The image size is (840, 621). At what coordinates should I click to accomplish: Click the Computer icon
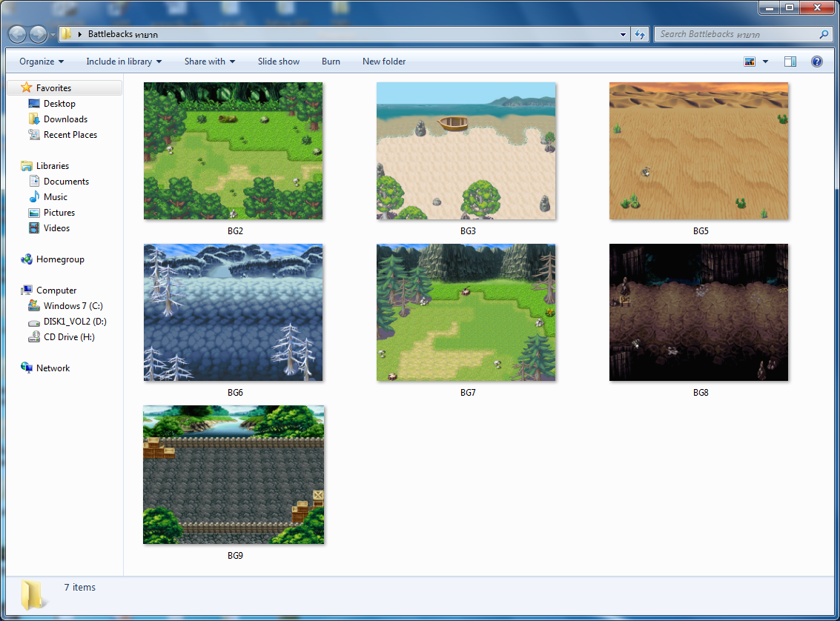coord(26,290)
